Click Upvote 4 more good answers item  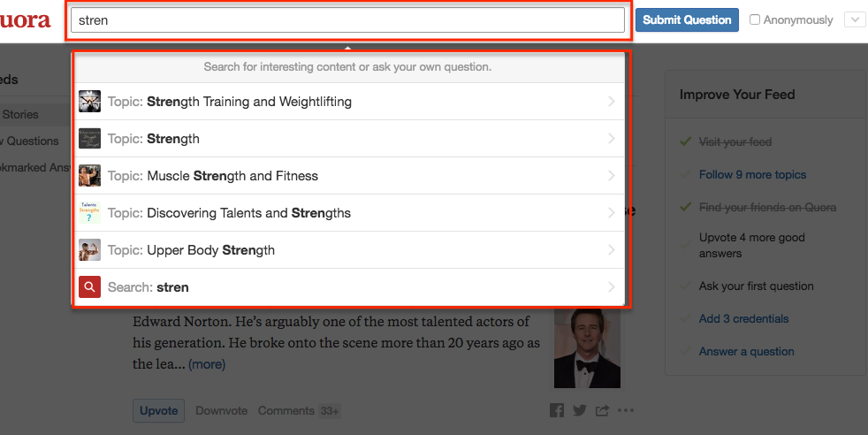pyautogui.click(x=751, y=245)
